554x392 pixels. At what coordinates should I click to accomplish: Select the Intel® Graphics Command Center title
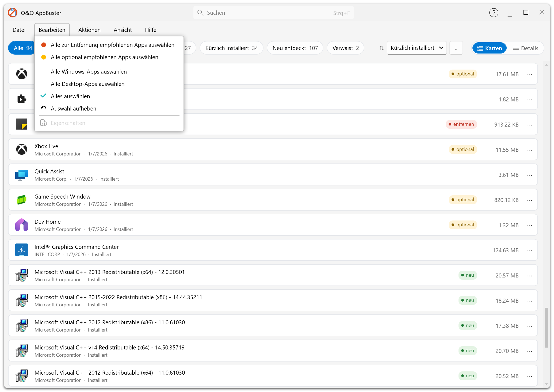coord(77,247)
